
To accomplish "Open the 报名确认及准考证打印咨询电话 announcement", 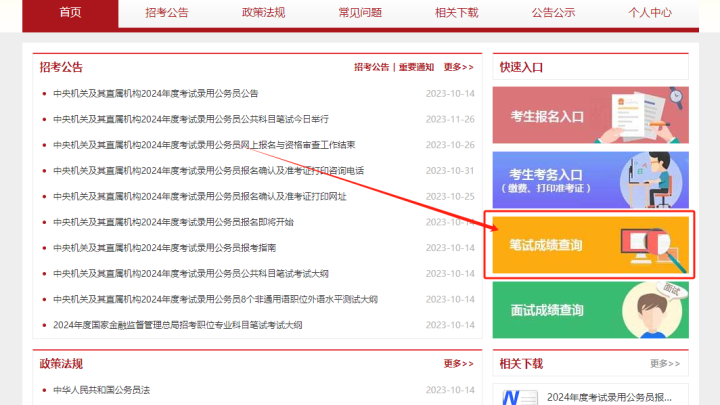I will pos(208,171).
